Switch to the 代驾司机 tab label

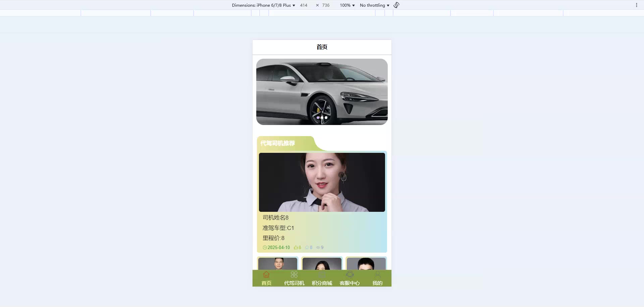tap(294, 283)
